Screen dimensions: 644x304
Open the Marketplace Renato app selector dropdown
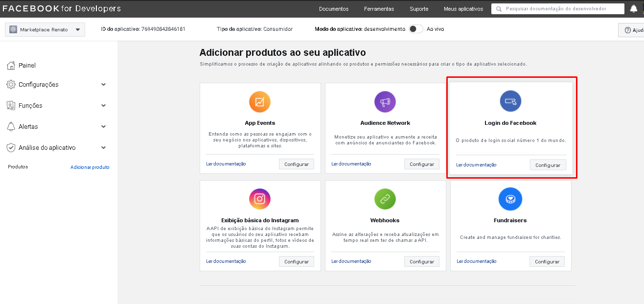[45, 30]
